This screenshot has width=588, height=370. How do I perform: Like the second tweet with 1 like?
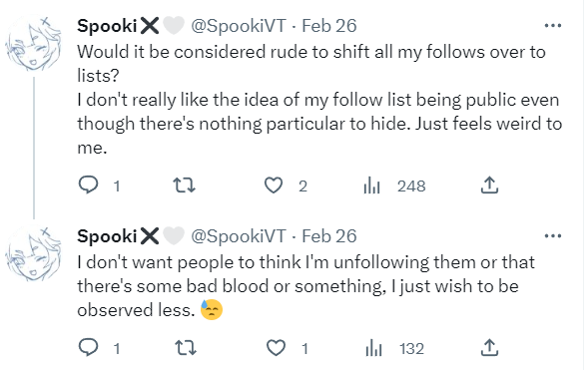coord(276,348)
